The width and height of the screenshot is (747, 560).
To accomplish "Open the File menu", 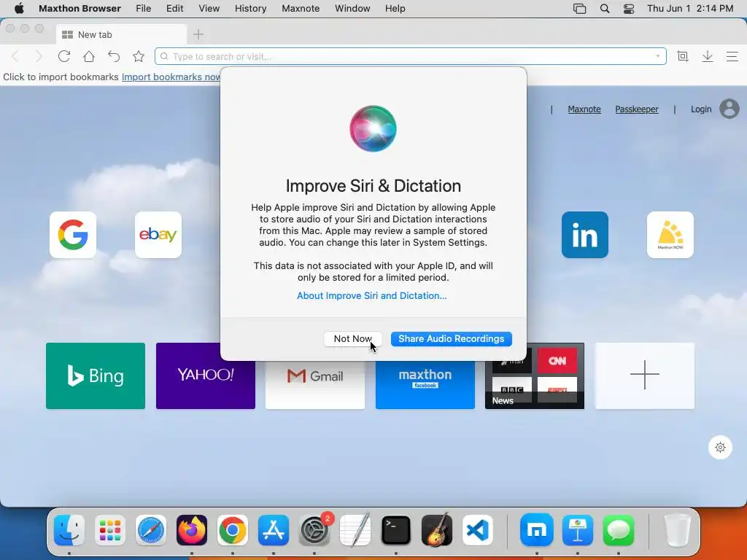I will coord(144,9).
